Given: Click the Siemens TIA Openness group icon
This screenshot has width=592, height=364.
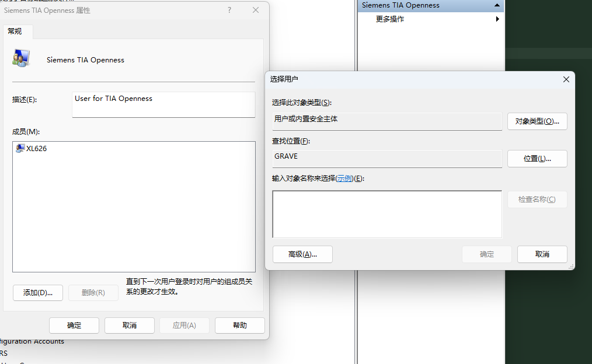Looking at the screenshot, I should coord(21,58).
